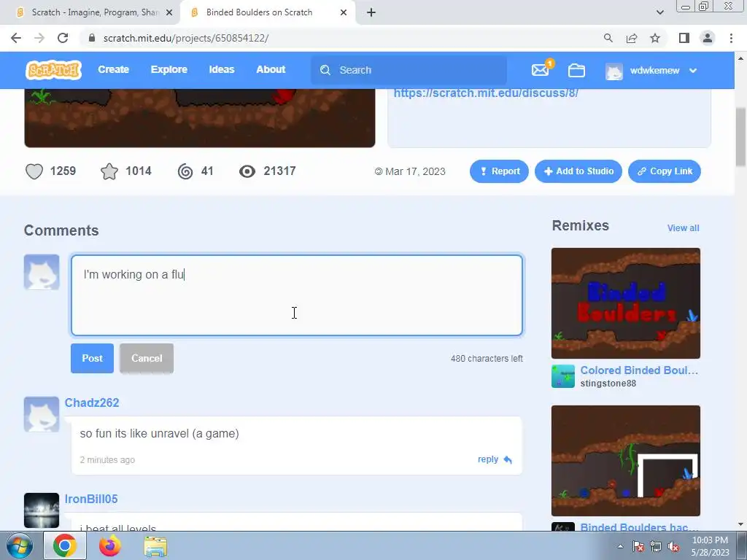The height and width of the screenshot is (560, 747).
Task: Reply to Chadz262's comment
Action: (x=488, y=459)
